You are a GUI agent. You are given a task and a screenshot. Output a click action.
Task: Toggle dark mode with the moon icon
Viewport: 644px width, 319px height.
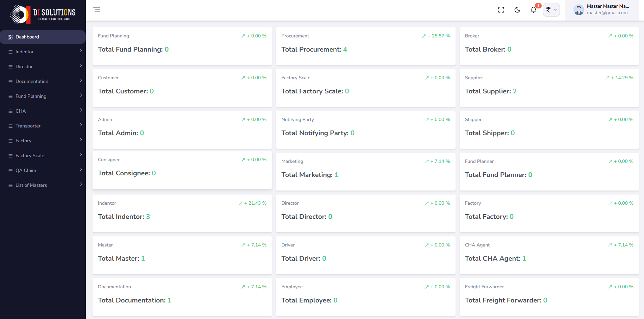click(x=517, y=10)
